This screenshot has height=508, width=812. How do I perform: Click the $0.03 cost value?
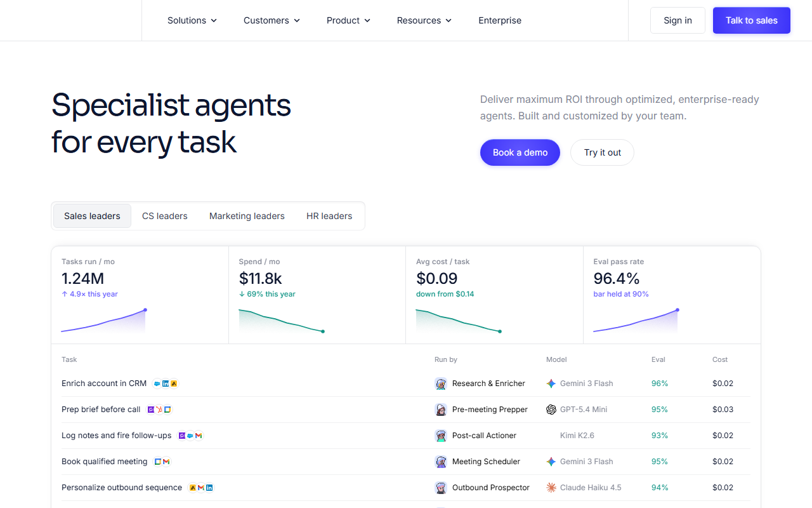723,410
